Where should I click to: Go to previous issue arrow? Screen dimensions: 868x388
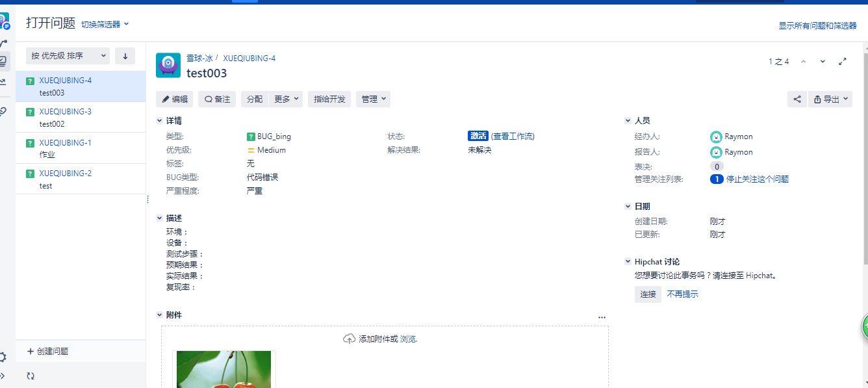pyautogui.click(x=804, y=62)
